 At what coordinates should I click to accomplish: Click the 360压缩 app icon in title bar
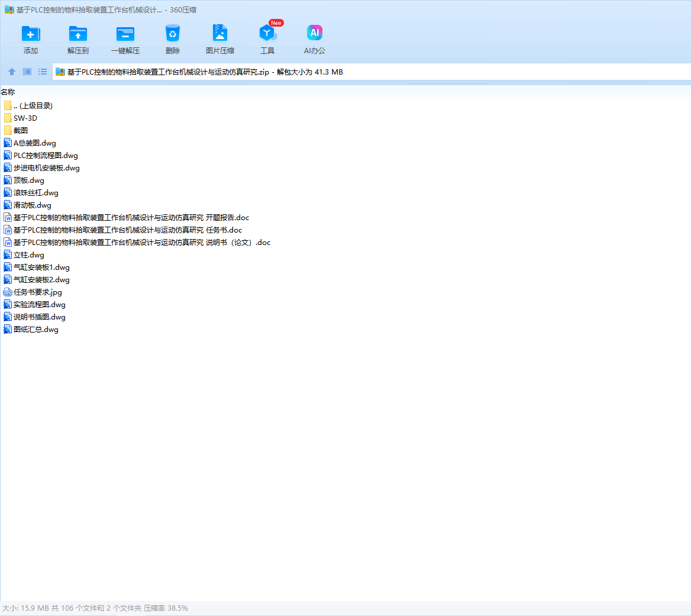[x=9, y=9]
